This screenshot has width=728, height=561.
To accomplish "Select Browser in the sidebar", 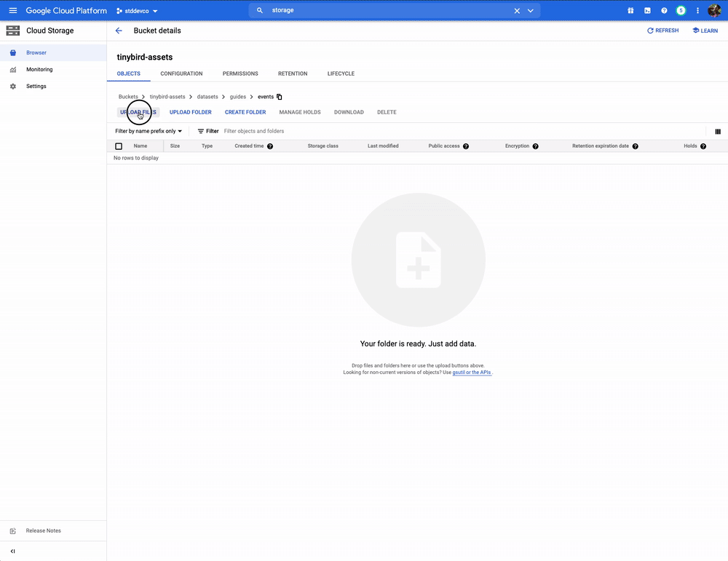I will (x=53, y=53).
